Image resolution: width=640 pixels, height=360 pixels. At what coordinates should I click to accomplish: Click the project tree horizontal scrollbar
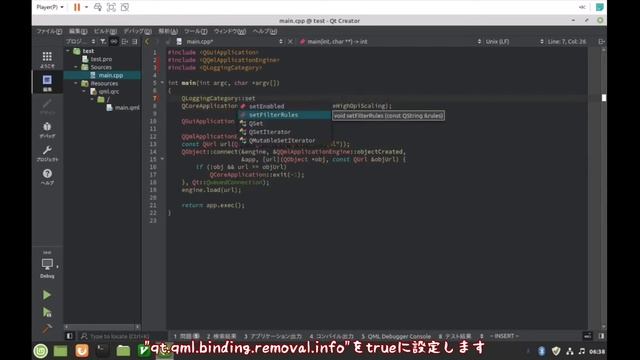pos(102,327)
